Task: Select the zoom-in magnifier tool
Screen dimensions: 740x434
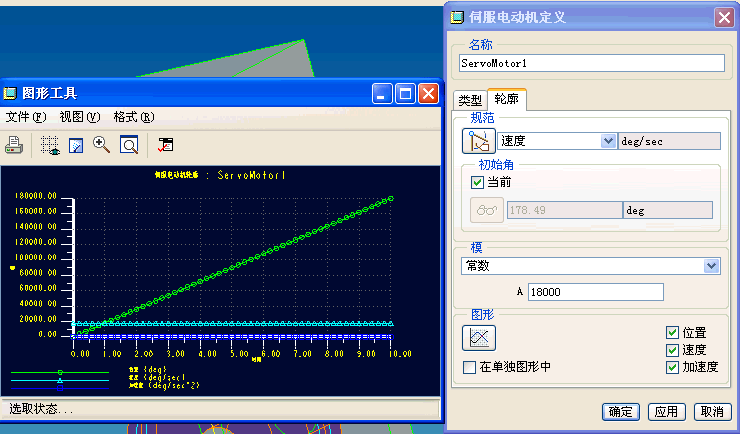Action: [101, 145]
